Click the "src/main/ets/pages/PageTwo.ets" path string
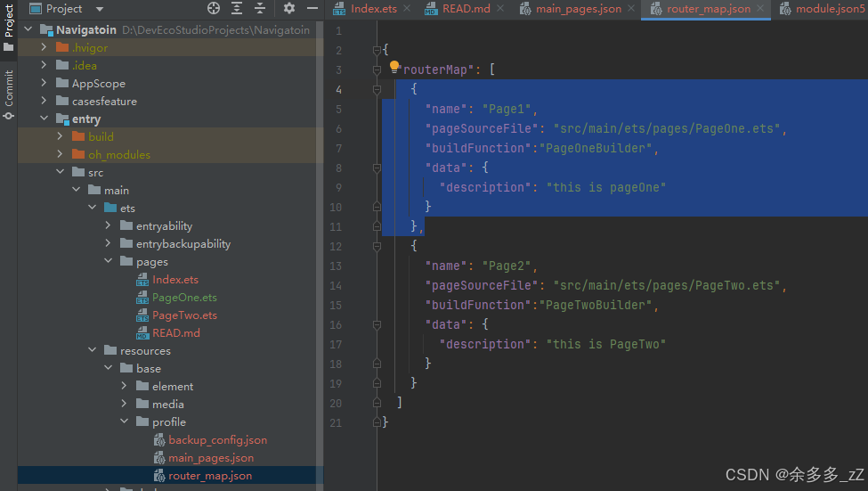 point(667,285)
